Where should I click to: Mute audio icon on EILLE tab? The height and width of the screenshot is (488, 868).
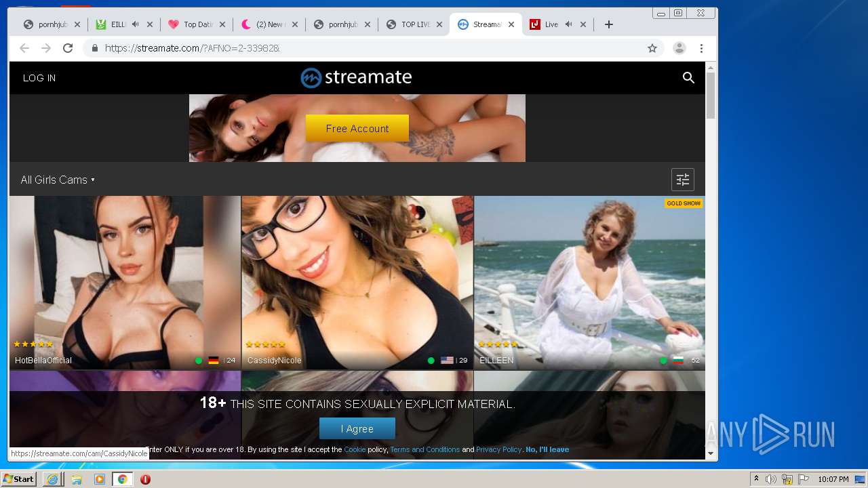(x=135, y=24)
